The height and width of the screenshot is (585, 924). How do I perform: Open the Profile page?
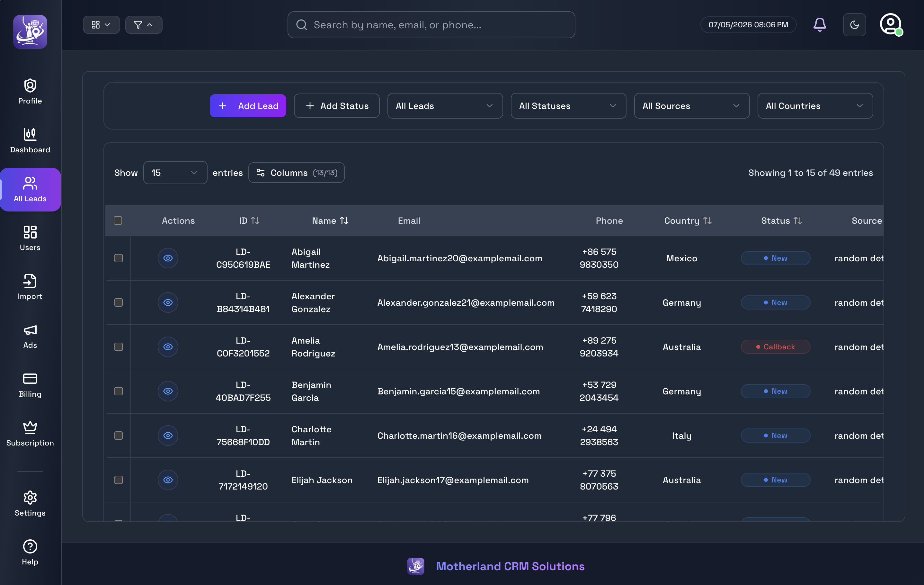30,91
